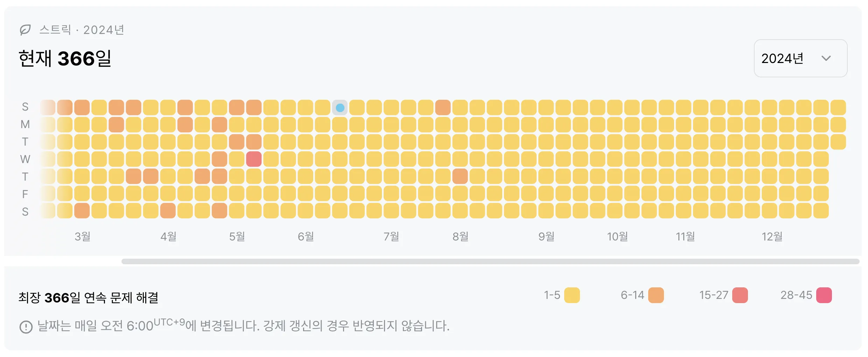Click the 12월 month label
868x357 pixels.
click(x=772, y=237)
